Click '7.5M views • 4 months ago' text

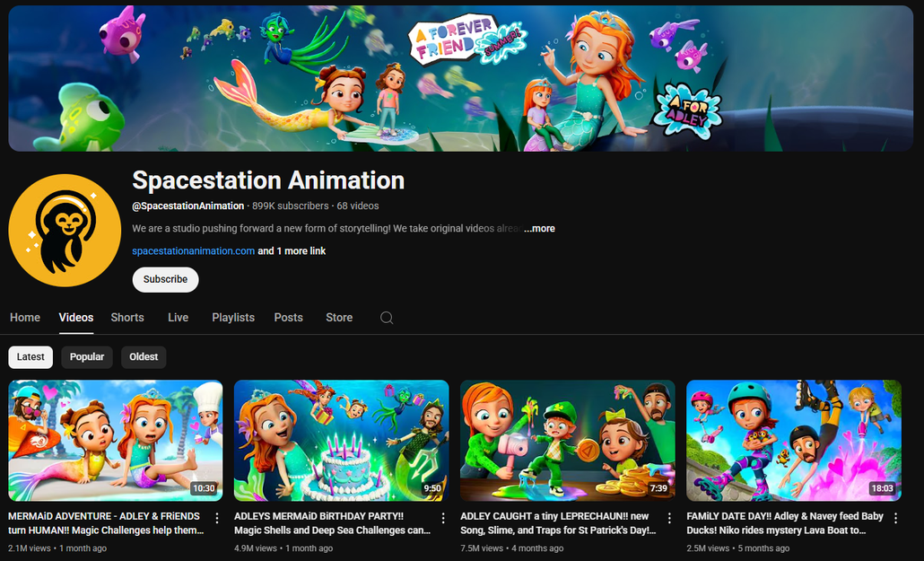(x=511, y=548)
